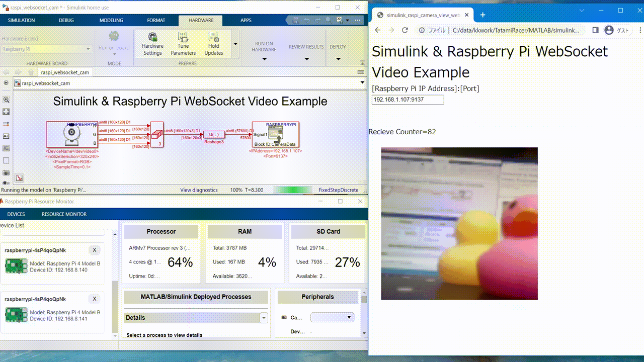Expand the Details dropdown in Deployed Processes
The image size is (644, 362).
(x=264, y=318)
